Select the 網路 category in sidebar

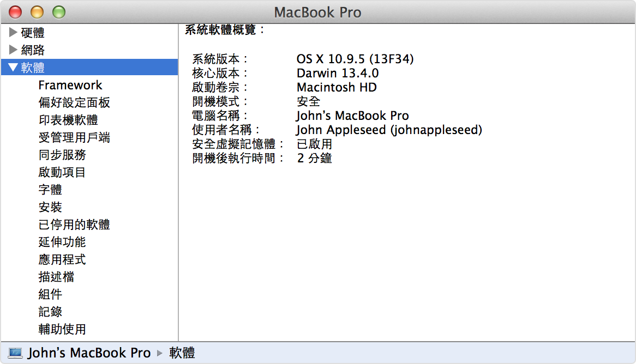[x=32, y=50]
